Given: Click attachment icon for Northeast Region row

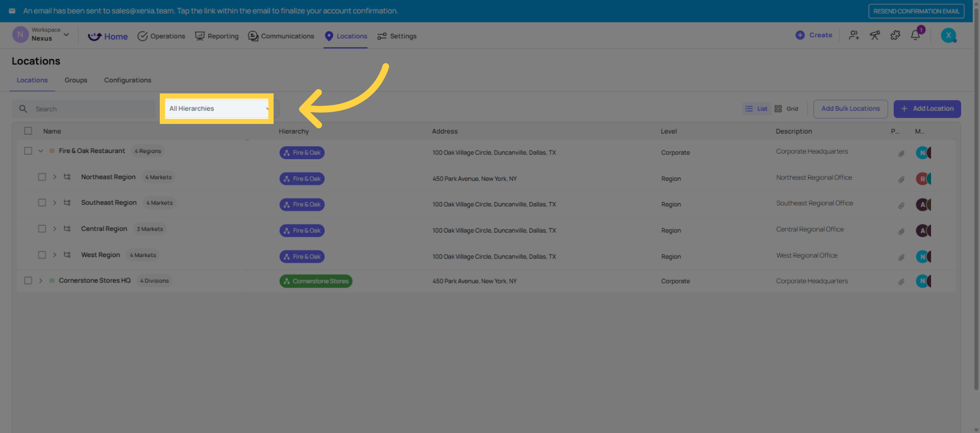Looking at the screenshot, I should point(901,180).
